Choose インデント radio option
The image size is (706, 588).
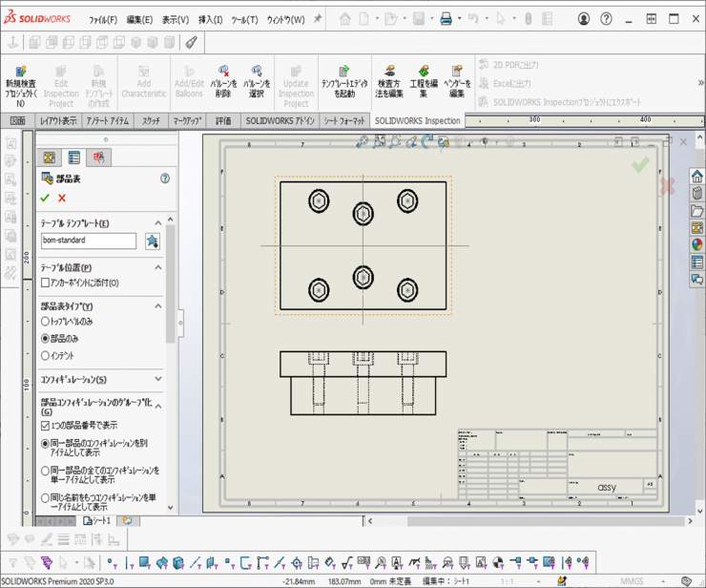pyautogui.click(x=45, y=355)
